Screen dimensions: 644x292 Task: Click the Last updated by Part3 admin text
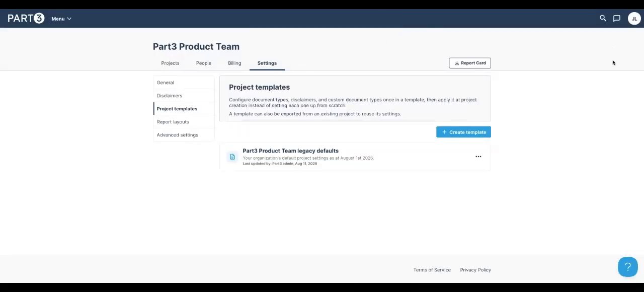pos(280,164)
